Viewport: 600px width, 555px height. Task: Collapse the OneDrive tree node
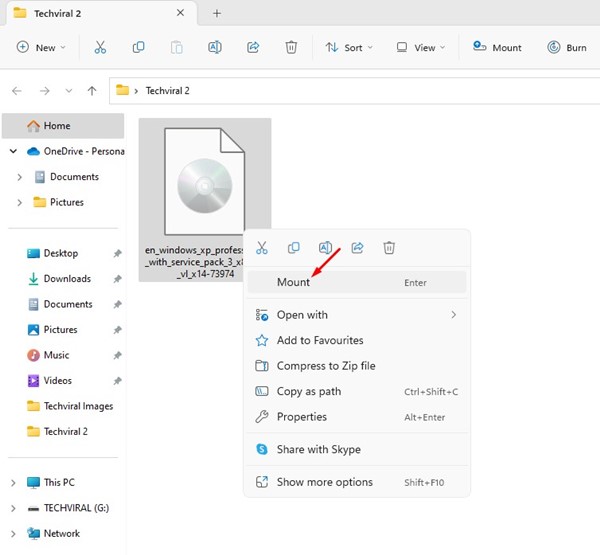click(13, 152)
